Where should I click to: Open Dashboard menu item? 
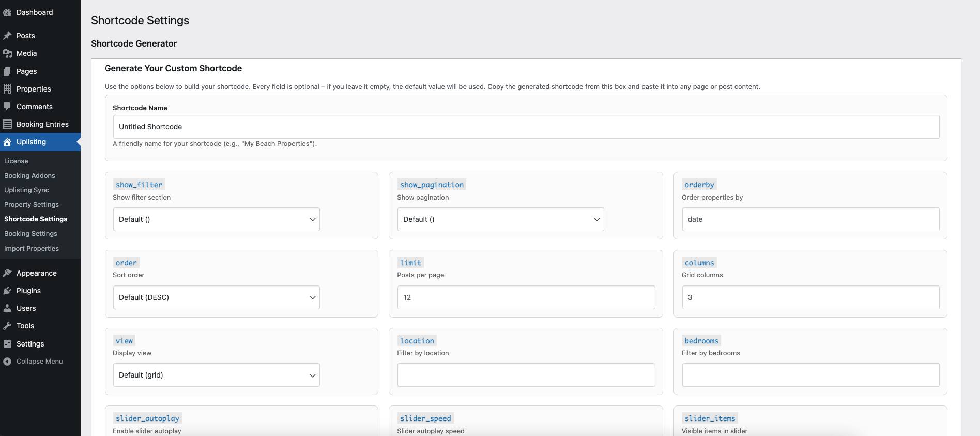point(40,12)
